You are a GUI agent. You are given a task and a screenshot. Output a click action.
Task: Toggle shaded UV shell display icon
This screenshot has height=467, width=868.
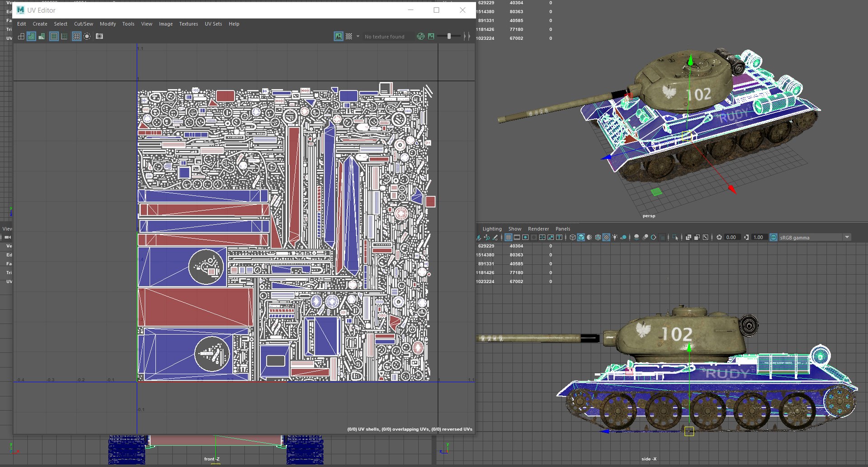(31, 36)
